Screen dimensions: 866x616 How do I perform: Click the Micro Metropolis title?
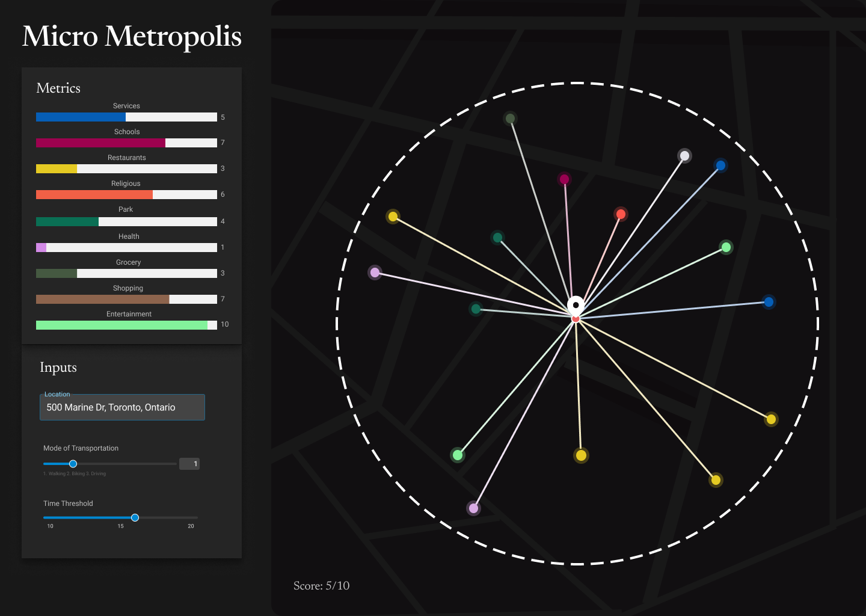[132, 37]
